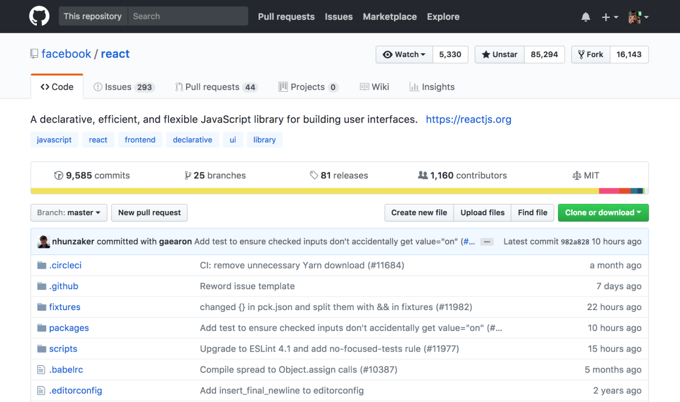This screenshot has width=680, height=402.
Task: Click the scripts folder icon
Action: pyautogui.click(x=42, y=349)
